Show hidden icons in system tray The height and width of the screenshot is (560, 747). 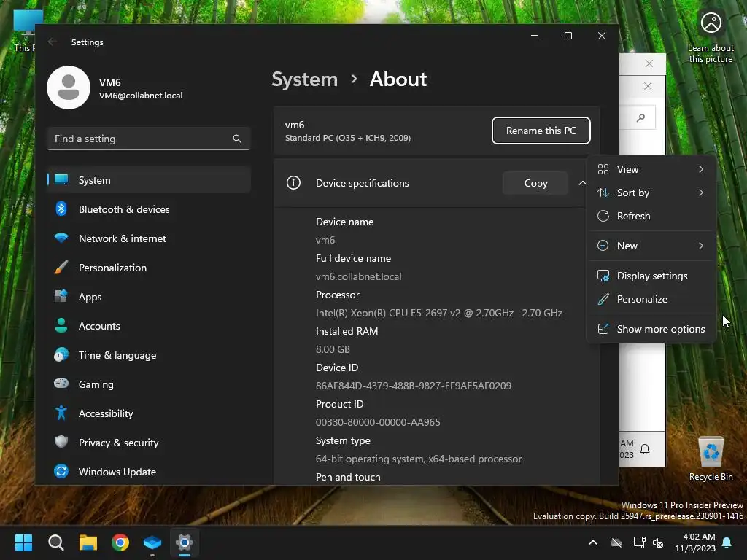(593, 542)
